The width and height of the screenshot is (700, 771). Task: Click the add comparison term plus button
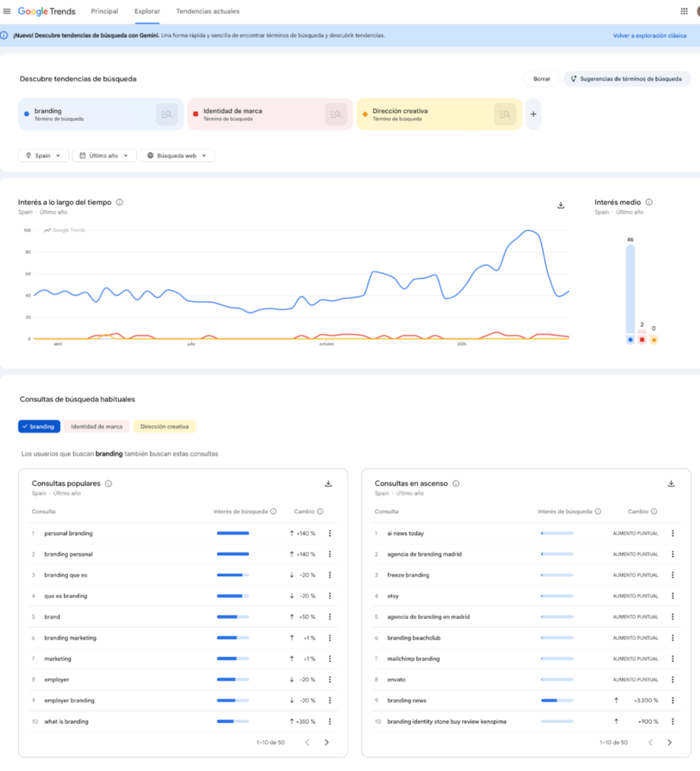pyautogui.click(x=533, y=114)
